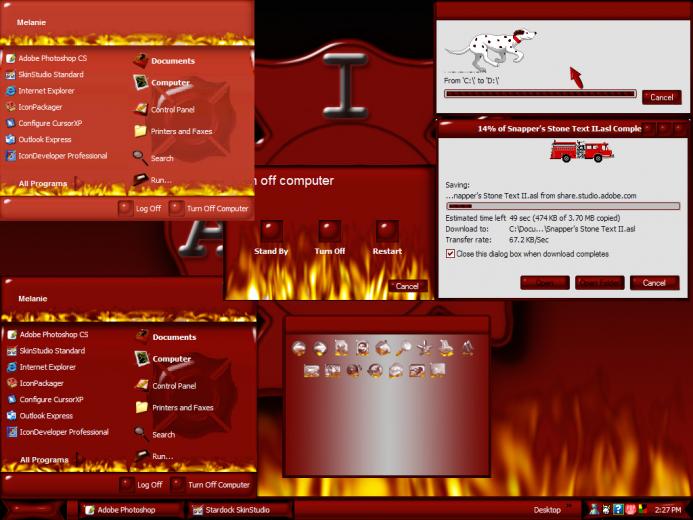
Task: Launch Internet Explorer from the lower Start menu
Action: pos(42,367)
